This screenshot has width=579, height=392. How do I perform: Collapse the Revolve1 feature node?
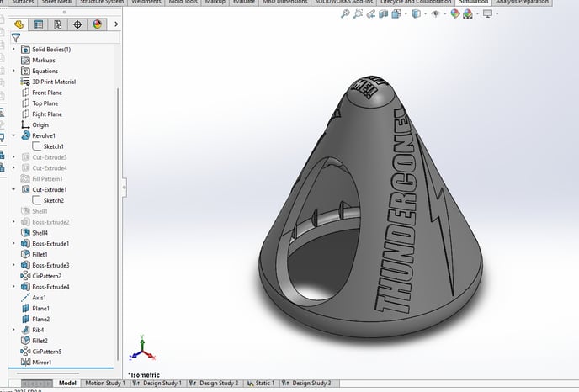click(x=13, y=135)
